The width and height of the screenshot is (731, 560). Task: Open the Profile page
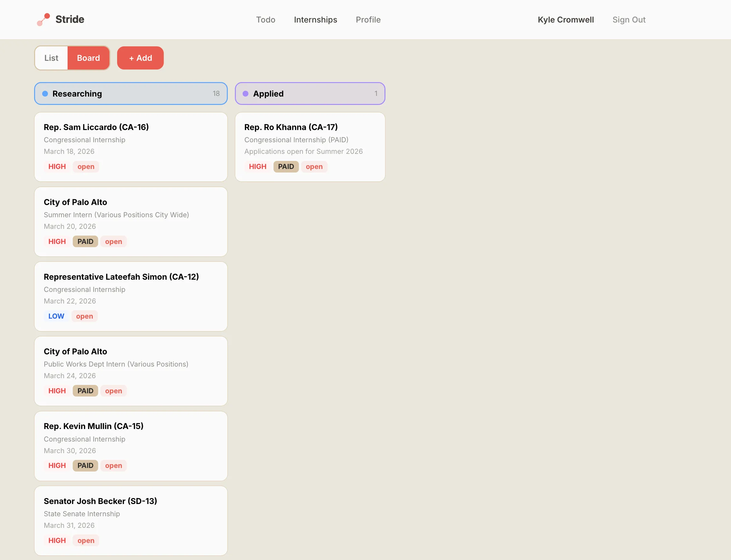pyautogui.click(x=368, y=20)
